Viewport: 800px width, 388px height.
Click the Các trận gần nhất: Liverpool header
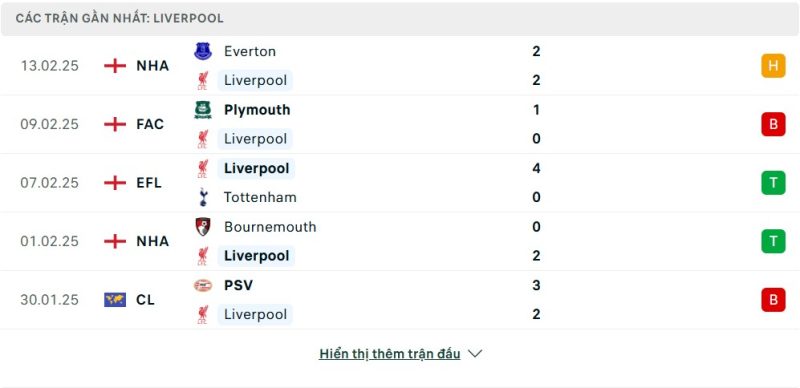(x=119, y=18)
